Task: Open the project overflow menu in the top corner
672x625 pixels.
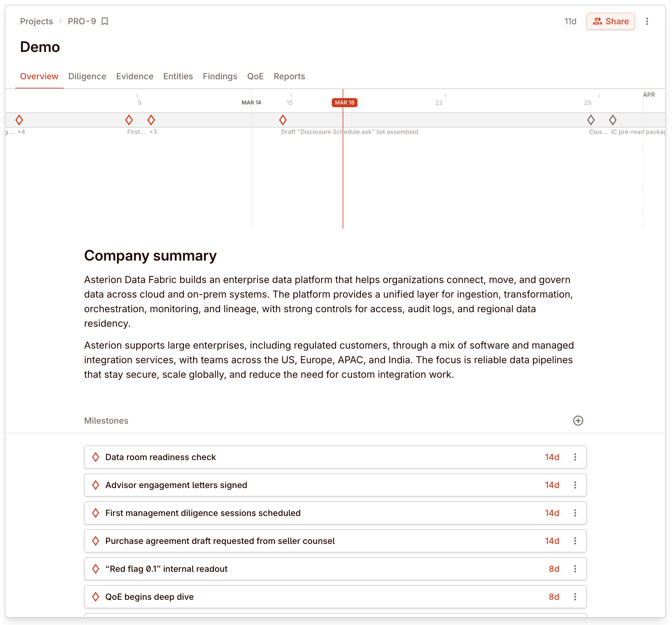Action: 647,21
